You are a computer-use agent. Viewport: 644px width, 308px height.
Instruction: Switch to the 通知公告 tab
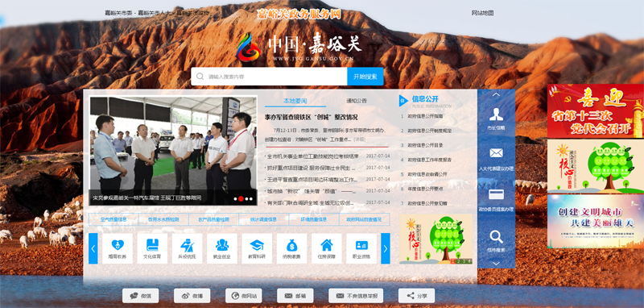pyautogui.click(x=356, y=101)
